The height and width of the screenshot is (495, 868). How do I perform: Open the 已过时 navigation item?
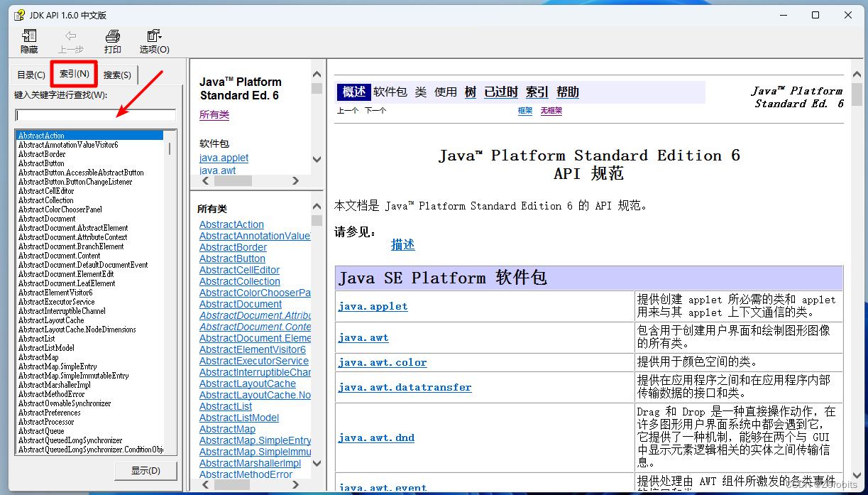500,92
